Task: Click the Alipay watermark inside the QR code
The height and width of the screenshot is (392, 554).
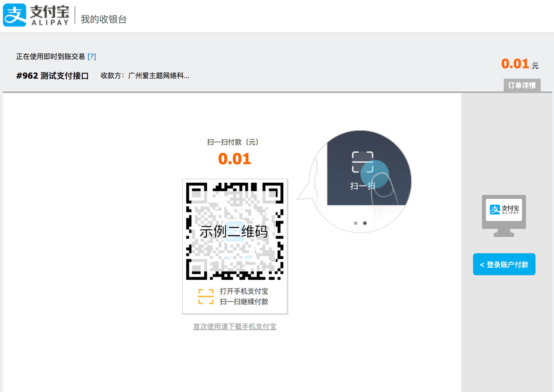Action: pos(235,231)
